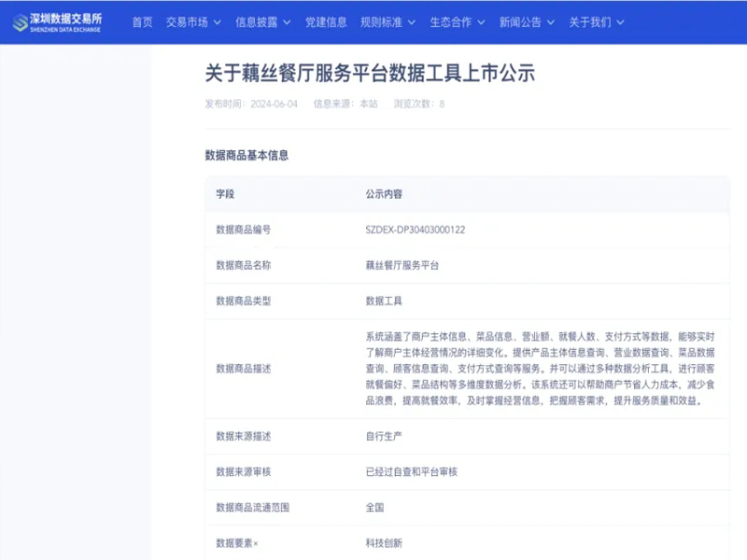Select 党建信息 in the top navigation
Viewport: 747px width, 560px height.
pyautogui.click(x=326, y=21)
